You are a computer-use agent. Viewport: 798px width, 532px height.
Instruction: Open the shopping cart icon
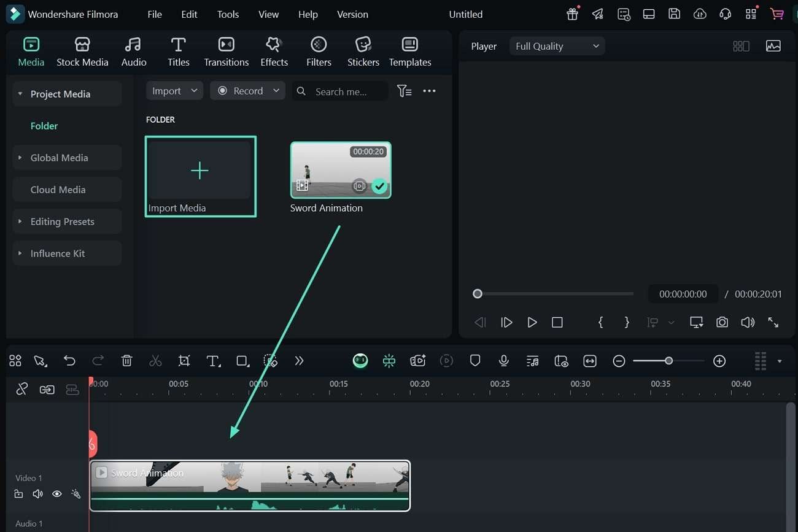click(x=777, y=14)
